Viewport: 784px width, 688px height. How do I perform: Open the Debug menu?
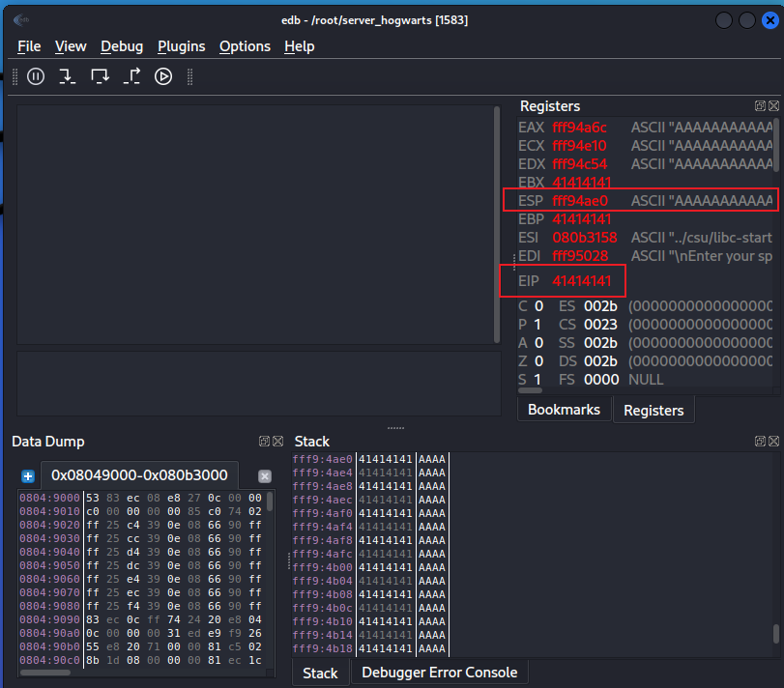pyautogui.click(x=122, y=46)
